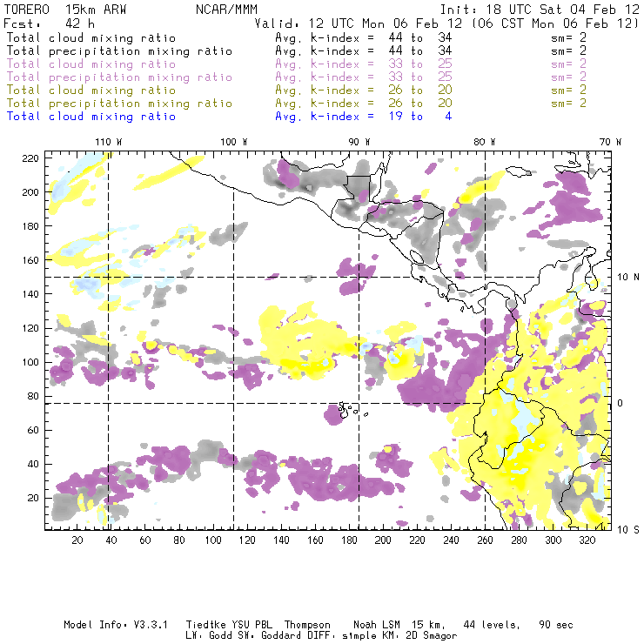Click the "110 W" longitude label
Screen dimensions: 644x644
[x=109, y=142]
